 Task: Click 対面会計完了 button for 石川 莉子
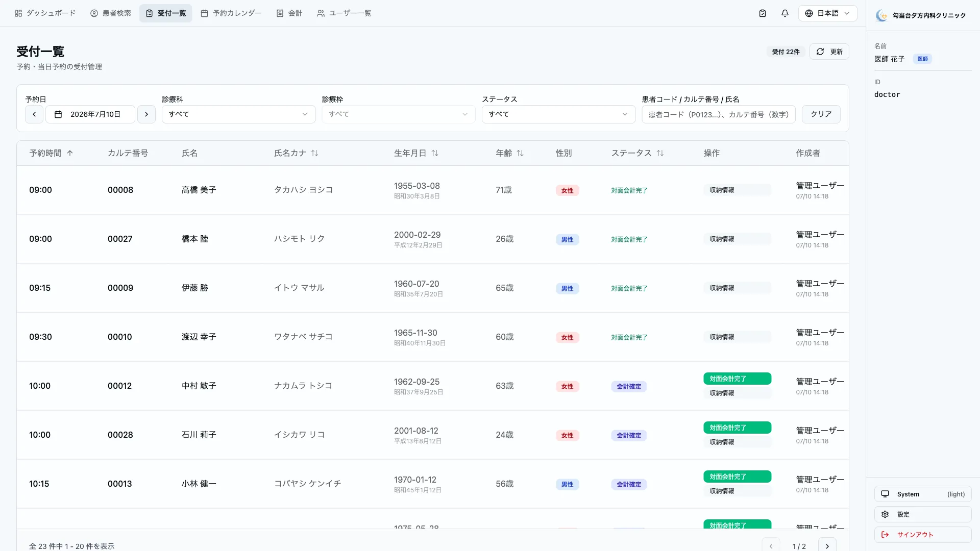[737, 428]
